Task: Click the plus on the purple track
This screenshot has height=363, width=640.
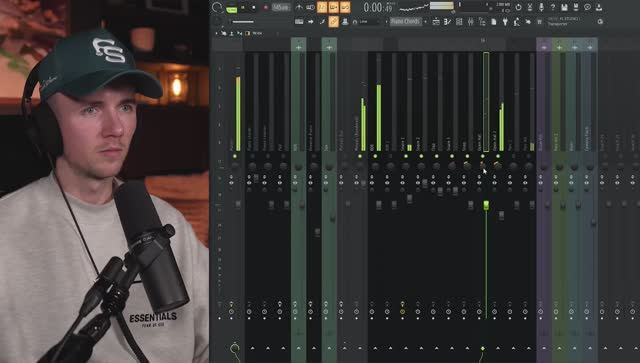Action: [x=544, y=48]
